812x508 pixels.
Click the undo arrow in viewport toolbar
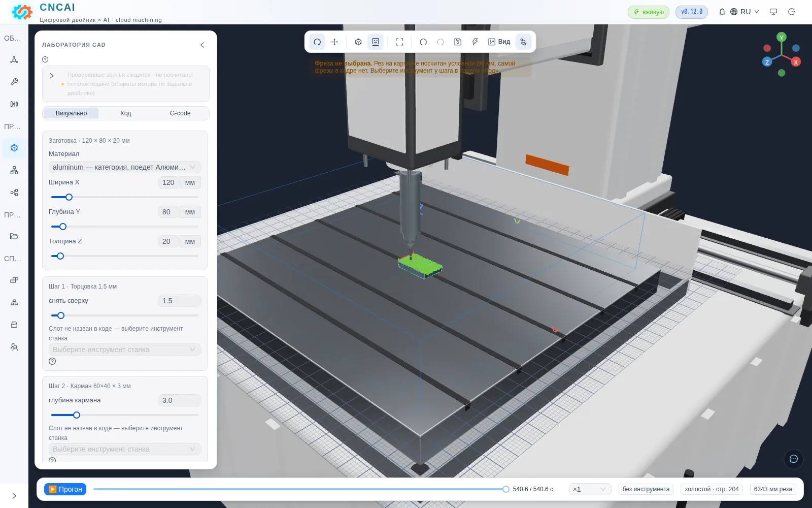pos(423,42)
